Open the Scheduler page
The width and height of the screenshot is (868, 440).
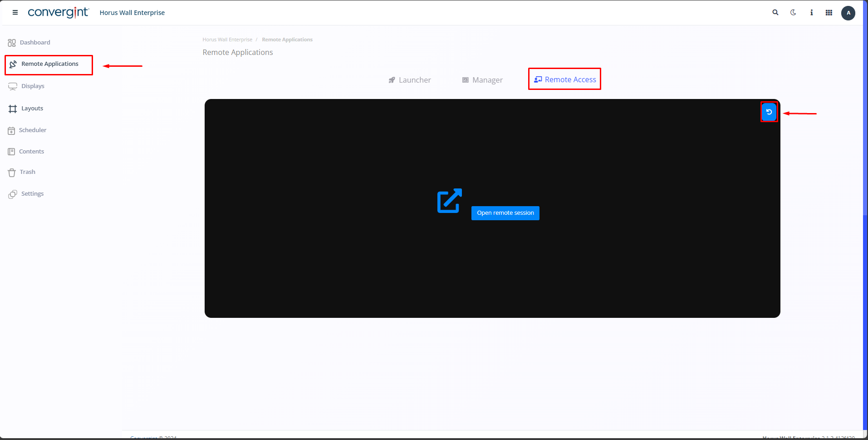(x=32, y=130)
